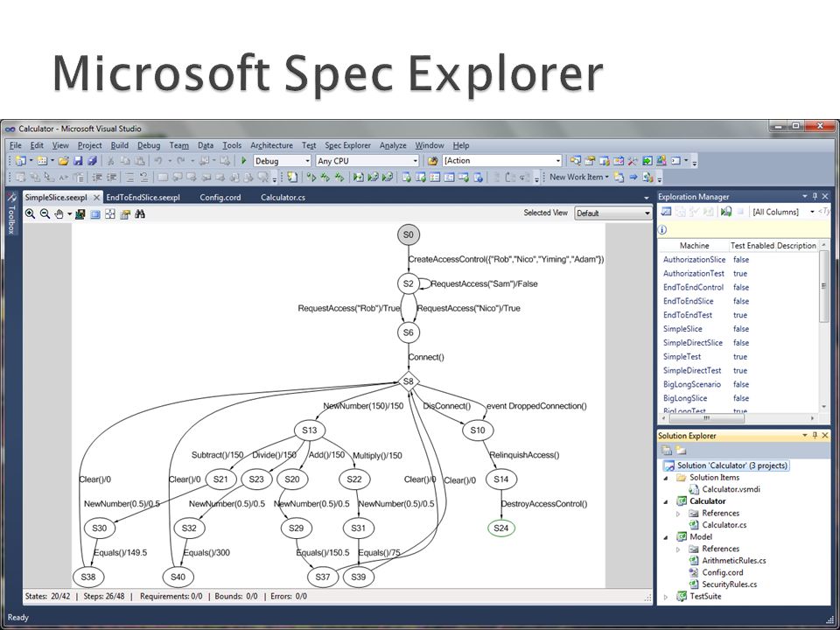Click the fit-to-window icon in graph toolbar
Image resolution: width=840 pixels, height=630 pixels.
(x=110, y=214)
